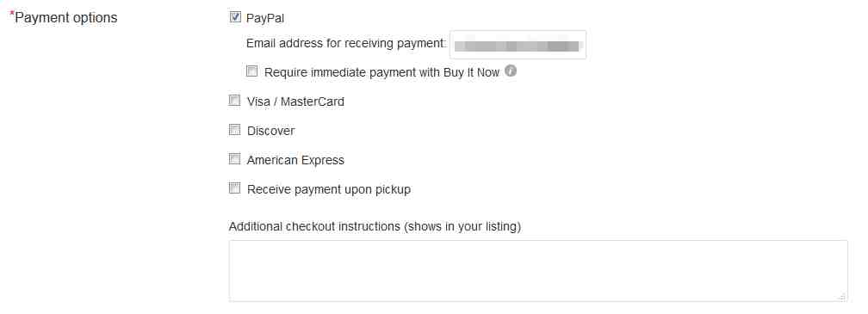
Task: Open the info icon beside Buy It Now
Action: coord(511,71)
